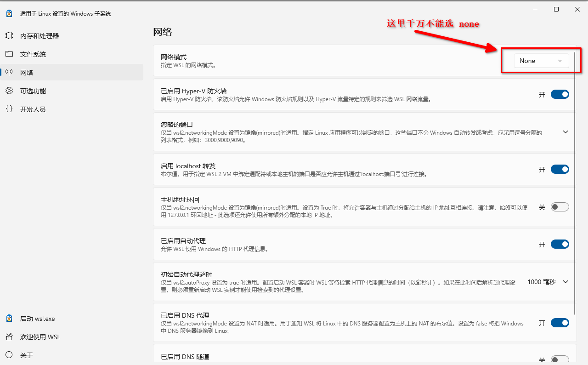This screenshot has height=365, width=588.
Task: Open the 网络模式 dropdown showing None
Action: 541,61
